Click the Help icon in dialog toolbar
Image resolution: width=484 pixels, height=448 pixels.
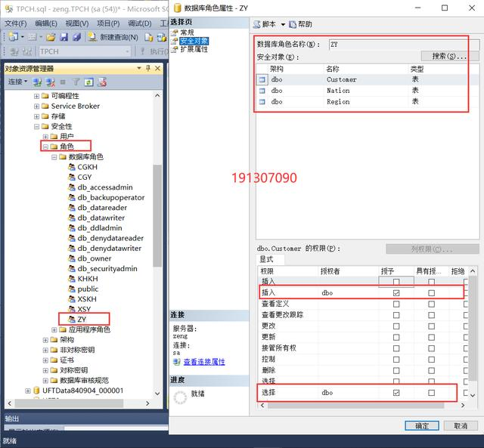click(x=293, y=24)
